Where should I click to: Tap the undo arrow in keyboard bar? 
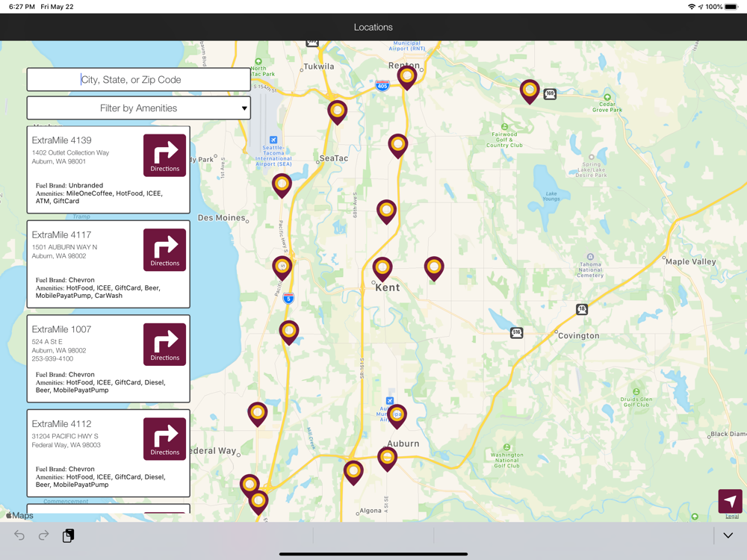pos(19,535)
